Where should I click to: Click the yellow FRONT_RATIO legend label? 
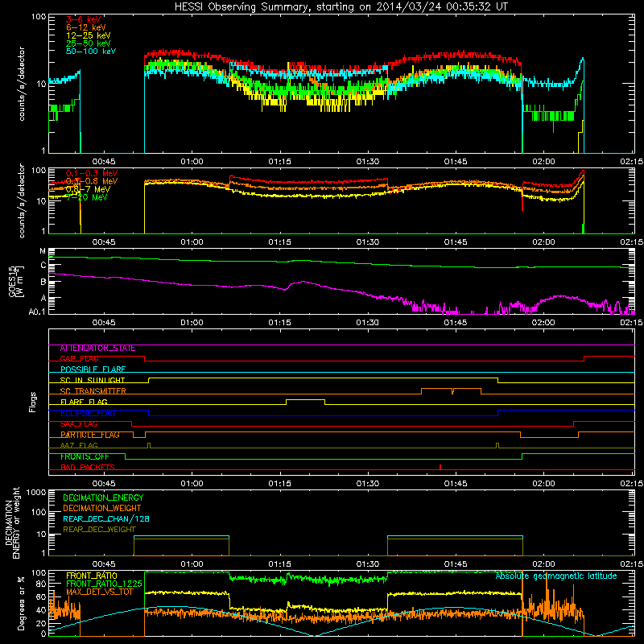pyautogui.click(x=92, y=576)
